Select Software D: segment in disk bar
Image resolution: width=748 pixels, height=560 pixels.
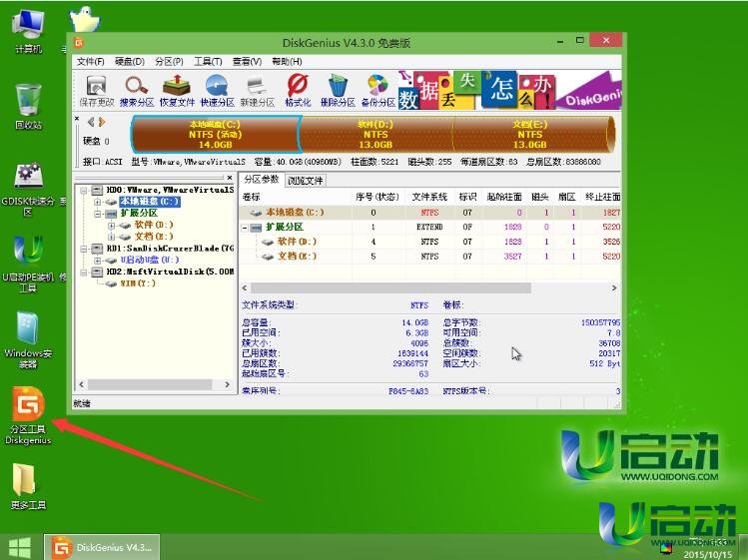click(x=375, y=134)
